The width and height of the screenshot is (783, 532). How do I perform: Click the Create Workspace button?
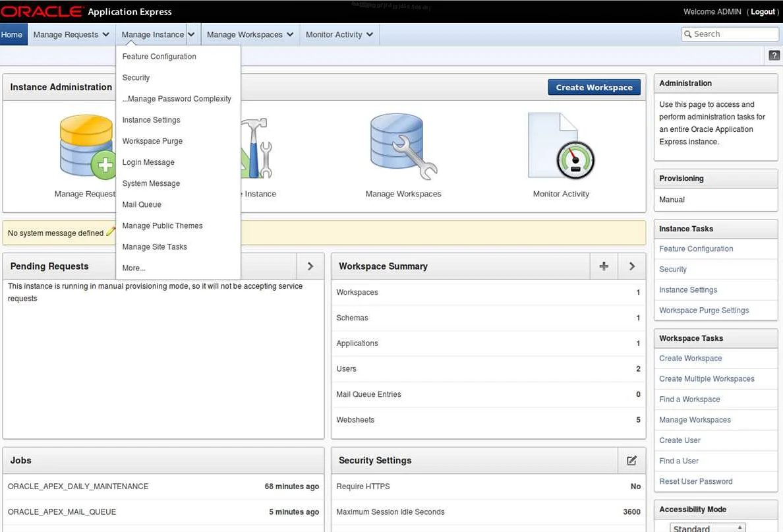(x=594, y=87)
